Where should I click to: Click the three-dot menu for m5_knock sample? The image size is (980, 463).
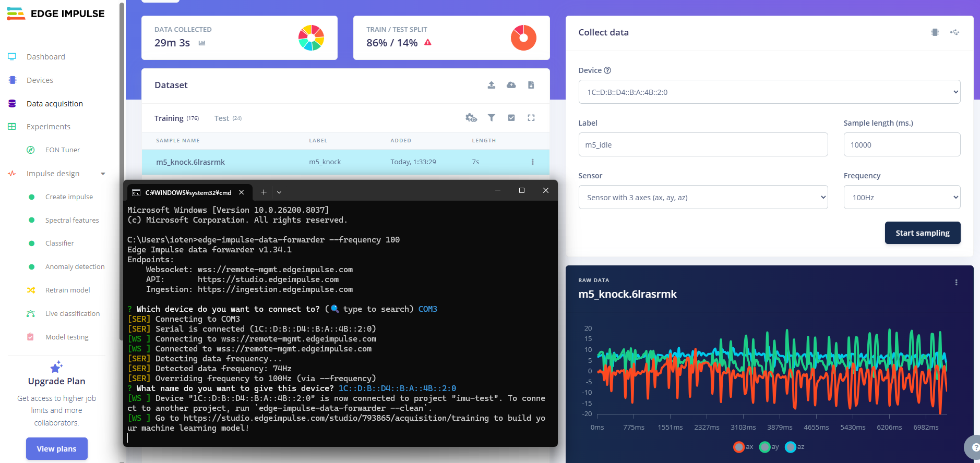tap(532, 162)
